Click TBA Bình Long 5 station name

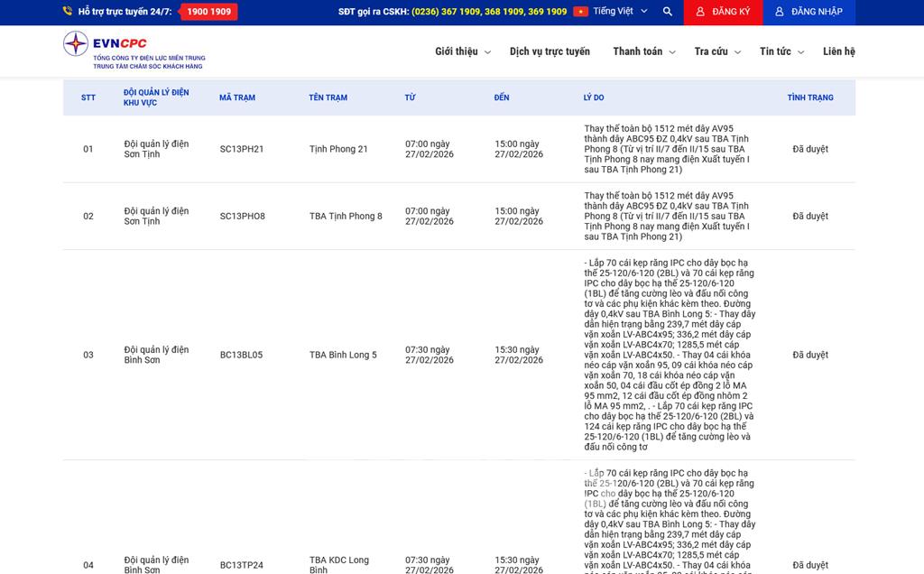coord(343,355)
